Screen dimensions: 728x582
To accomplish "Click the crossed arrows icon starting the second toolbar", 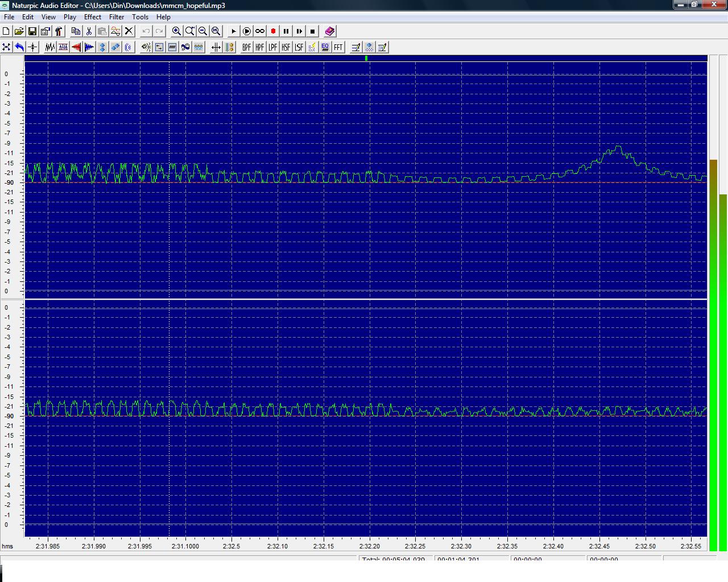I will (x=6, y=47).
